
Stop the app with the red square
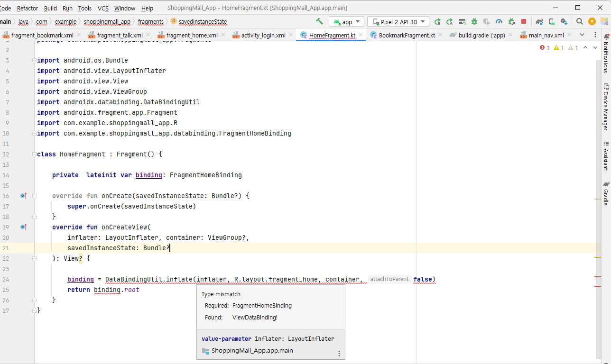click(x=524, y=21)
